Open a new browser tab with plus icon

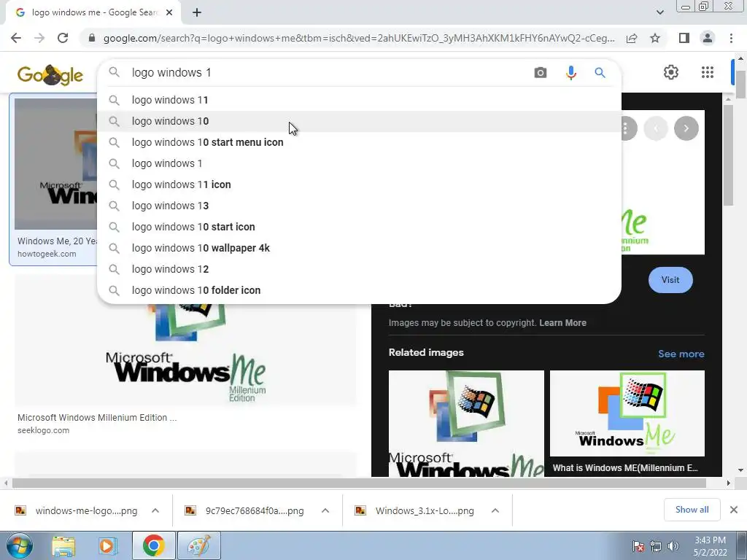(x=197, y=12)
